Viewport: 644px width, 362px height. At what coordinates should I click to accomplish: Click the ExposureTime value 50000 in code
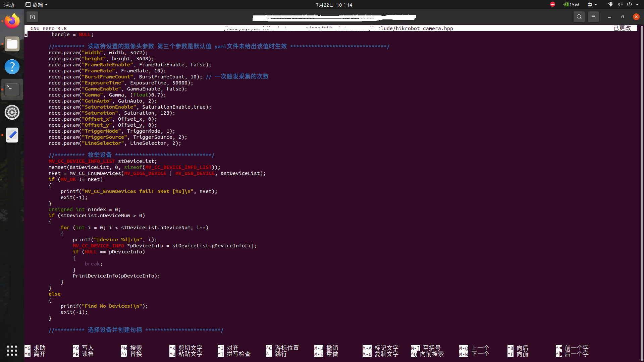point(180,83)
